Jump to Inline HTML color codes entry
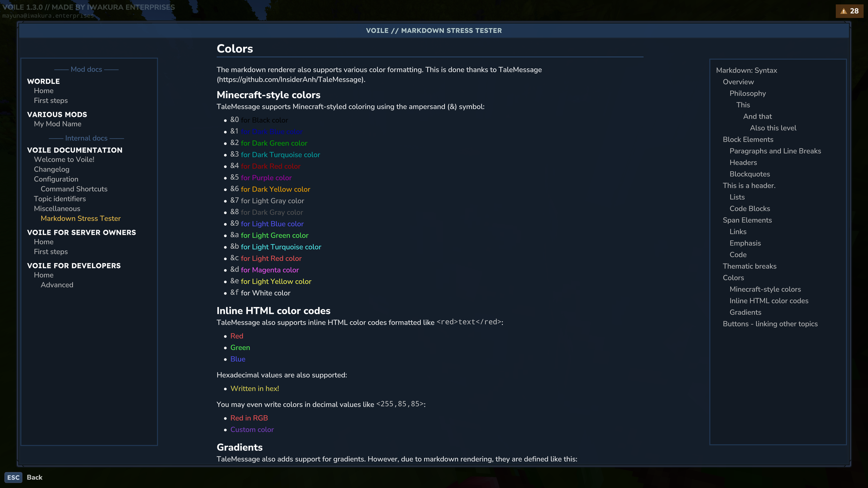The image size is (868, 488). pyautogui.click(x=768, y=301)
